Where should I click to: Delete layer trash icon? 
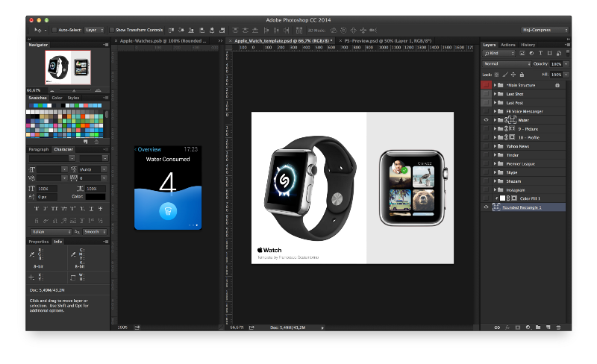pyautogui.click(x=558, y=327)
